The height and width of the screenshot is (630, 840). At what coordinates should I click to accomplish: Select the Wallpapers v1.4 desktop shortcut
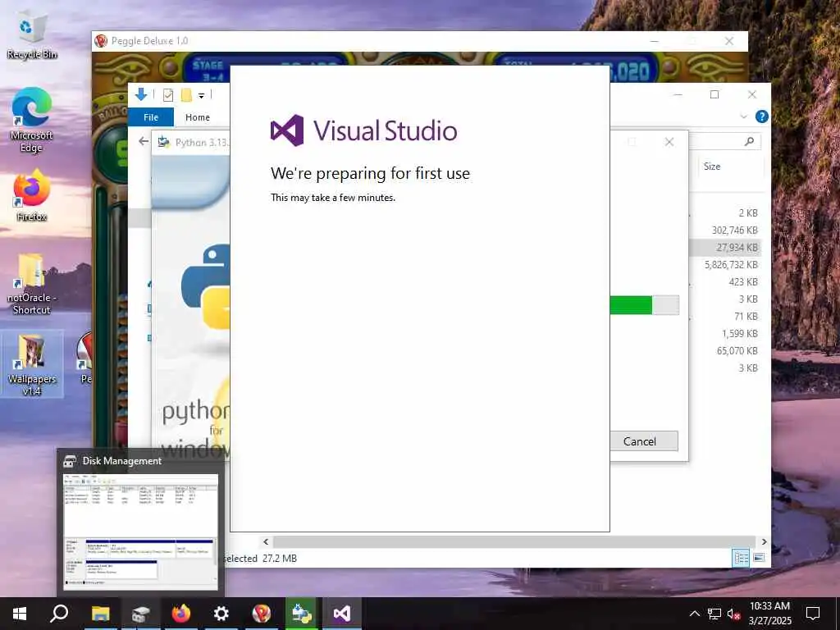pyautogui.click(x=32, y=364)
